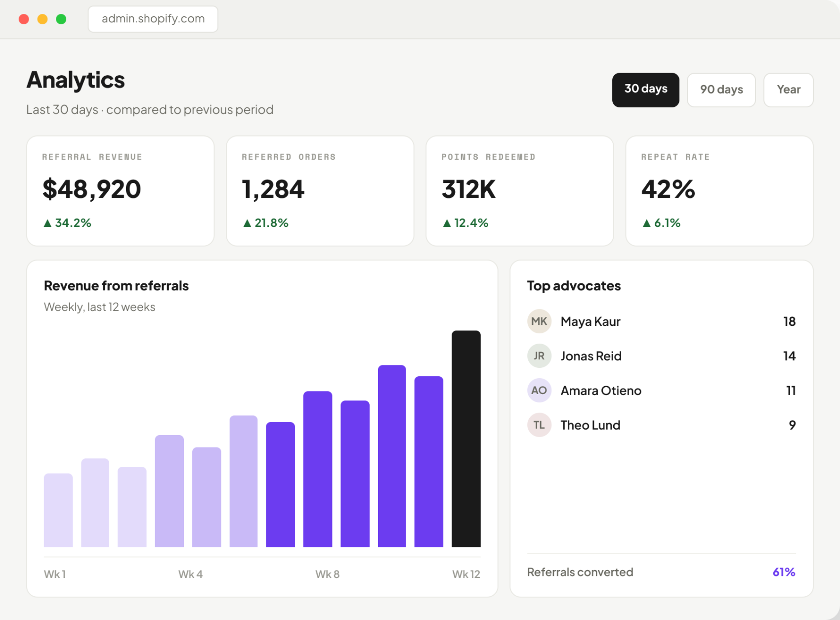Click the 6.1% increase indicator
The width and height of the screenshot is (840, 620).
[x=662, y=223]
